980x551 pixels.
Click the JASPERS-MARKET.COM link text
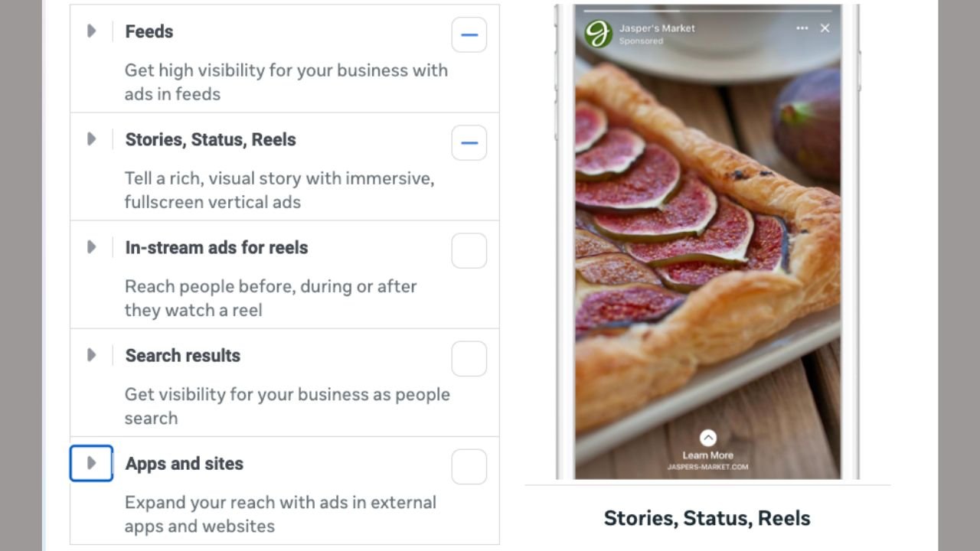click(707, 467)
